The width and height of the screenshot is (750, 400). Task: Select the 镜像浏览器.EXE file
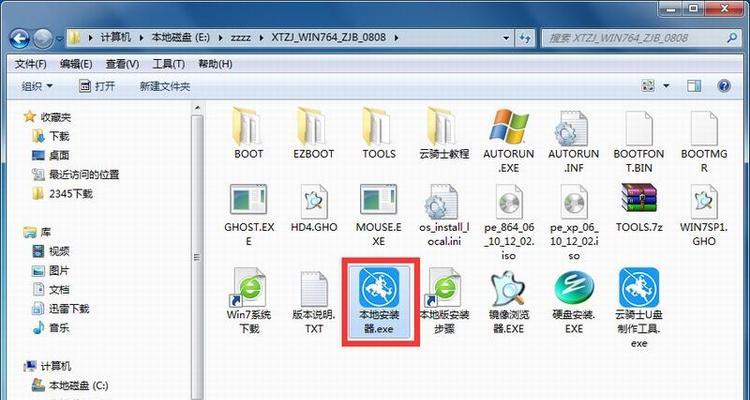click(508, 301)
